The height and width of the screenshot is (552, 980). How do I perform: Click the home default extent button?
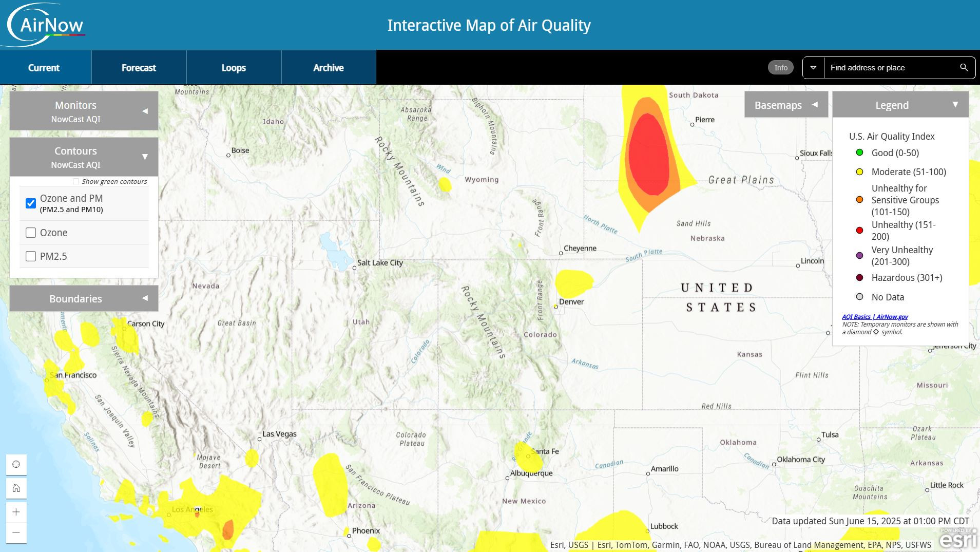16,488
